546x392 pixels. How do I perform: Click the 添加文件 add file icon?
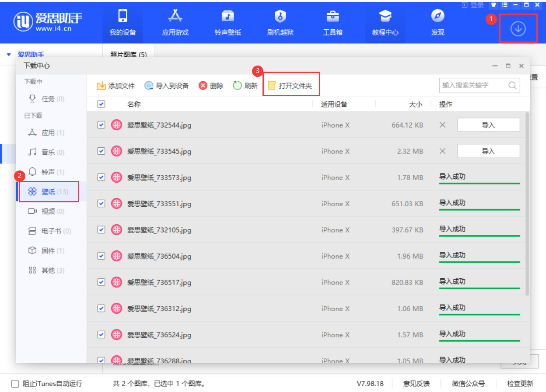(x=101, y=86)
